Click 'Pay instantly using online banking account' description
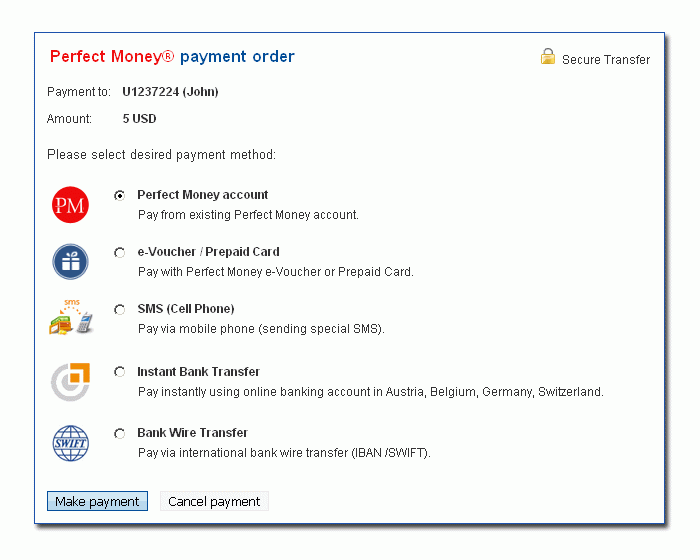This screenshot has height=560, width=700. pyautogui.click(x=371, y=392)
